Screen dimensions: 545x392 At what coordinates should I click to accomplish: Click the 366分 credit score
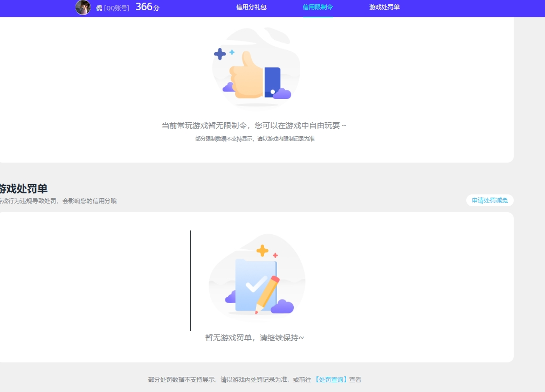tap(147, 7)
